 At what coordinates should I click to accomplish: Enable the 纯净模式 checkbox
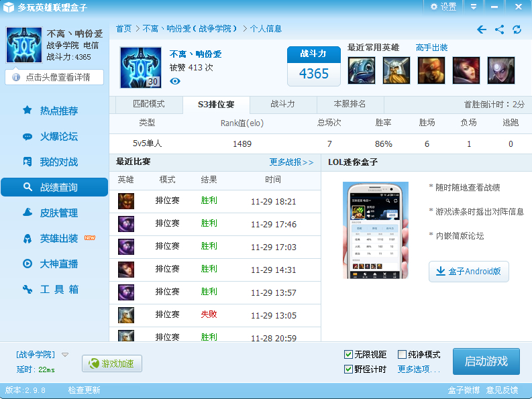tap(402, 355)
